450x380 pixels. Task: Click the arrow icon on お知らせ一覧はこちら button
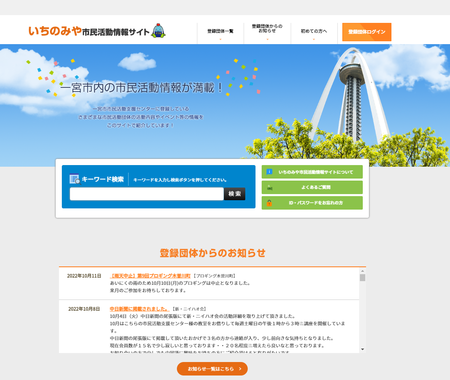pos(240,369)
